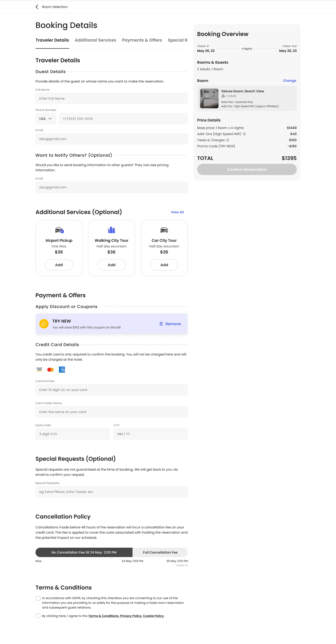Viewport: 336px width, 644px height.
Task: Click the guest icon beside 2 Adults
Action: tap(223, 96)
